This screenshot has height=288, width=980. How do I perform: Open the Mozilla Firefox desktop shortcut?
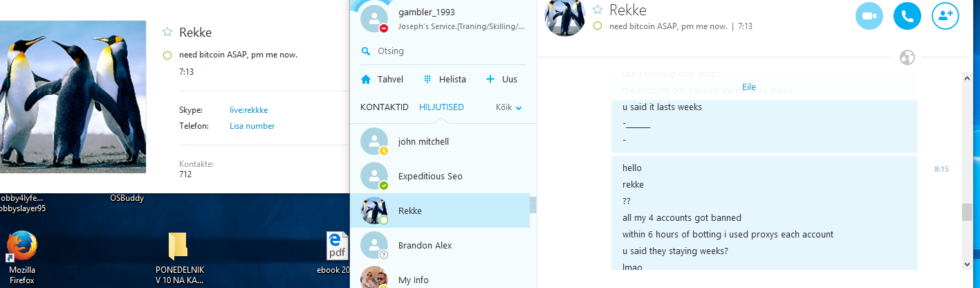coord(21,259)
